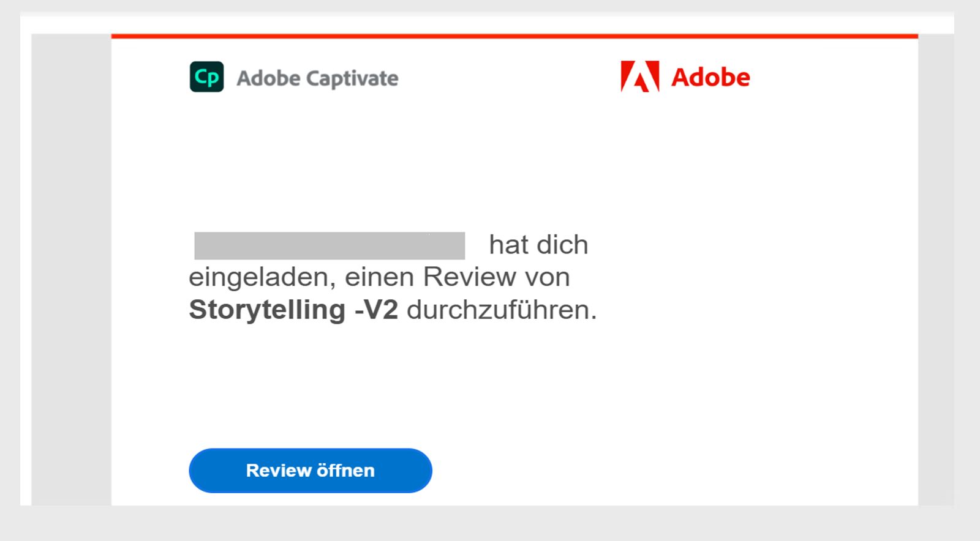The width and height of the screenshot is (980, 541).
Task: Click the grayed-out sender name block
Action: point(330,246)
